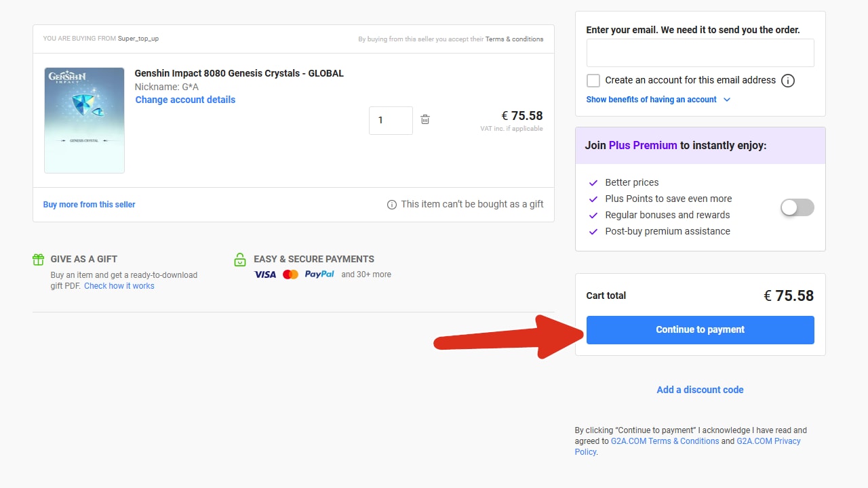Check 'Create an account for this email' box
Screen dimensions: 868x488
593,81
